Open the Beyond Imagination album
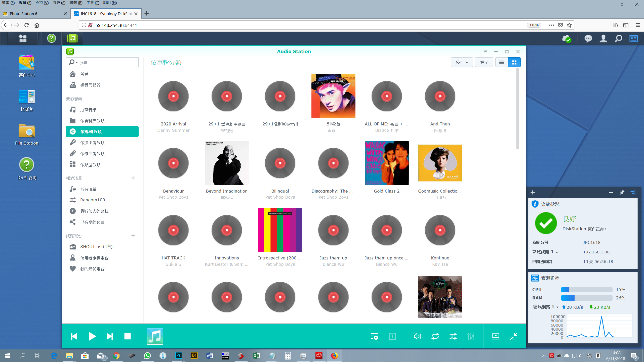The width and height of the screenshot is (644, 362). [227, 163]
